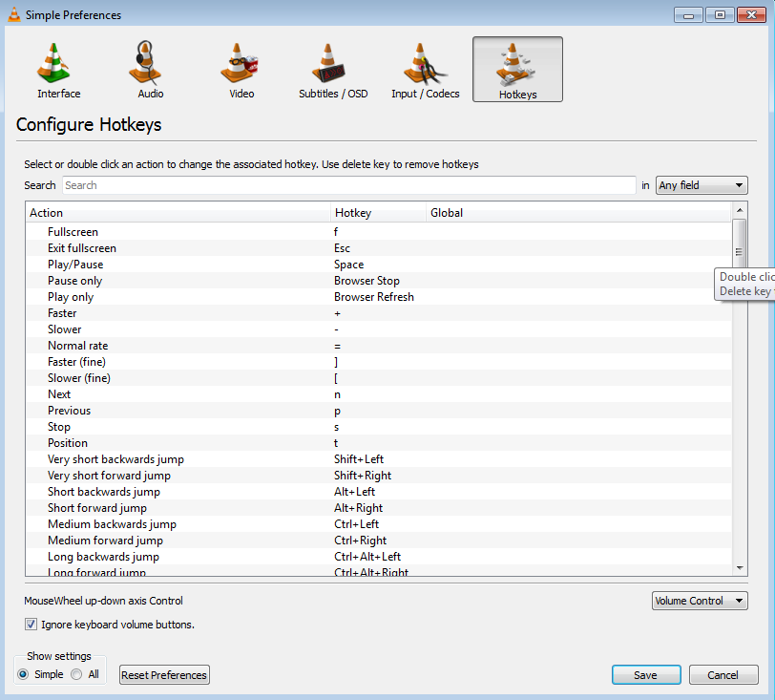This screenshot has height=700, width=775.
Task: Sort by the Hotkey column header
Action: coord(378,213)
